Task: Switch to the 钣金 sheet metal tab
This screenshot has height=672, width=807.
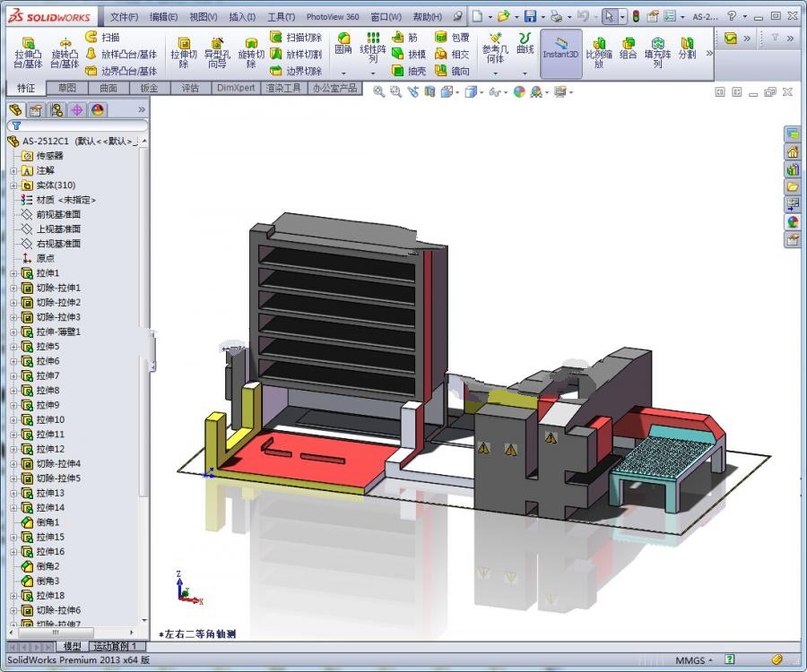Action: [x=149, y=88]
